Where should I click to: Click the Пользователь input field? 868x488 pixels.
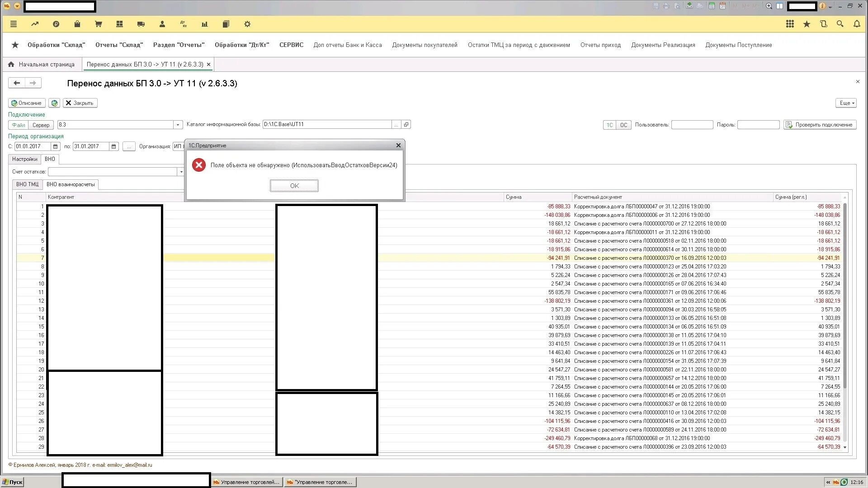[x=692, y=125]
